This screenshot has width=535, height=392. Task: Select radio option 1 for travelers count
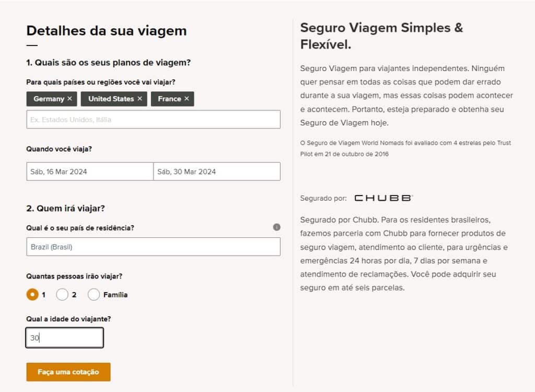point(31,294)
